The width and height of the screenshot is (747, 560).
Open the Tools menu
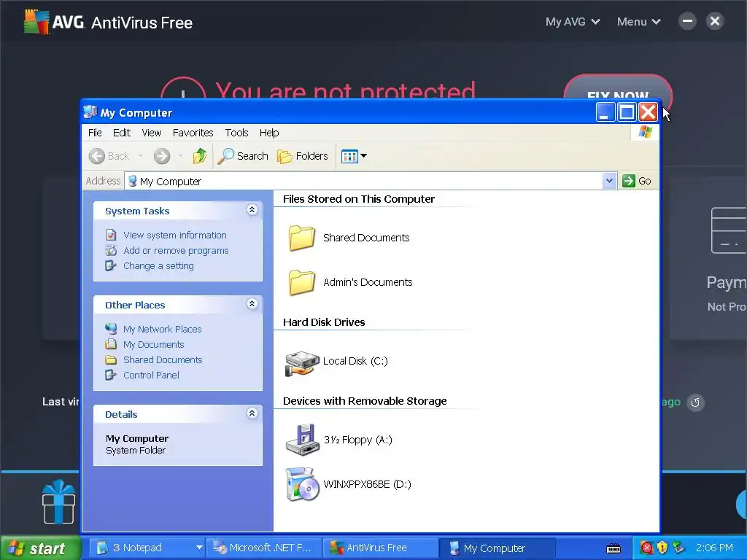[x=237, y=133]
